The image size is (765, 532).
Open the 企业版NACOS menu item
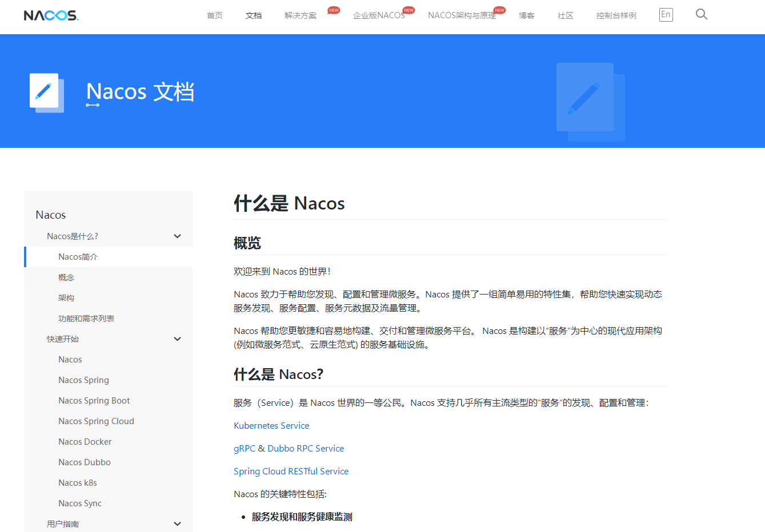pos(379,15)
